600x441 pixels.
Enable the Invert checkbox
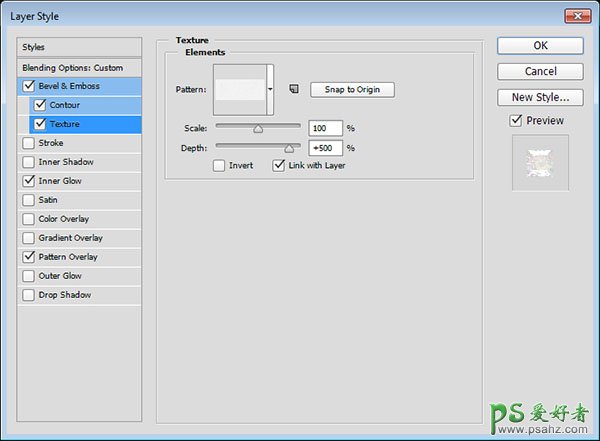pyautogui.click(x=219, y=166)
